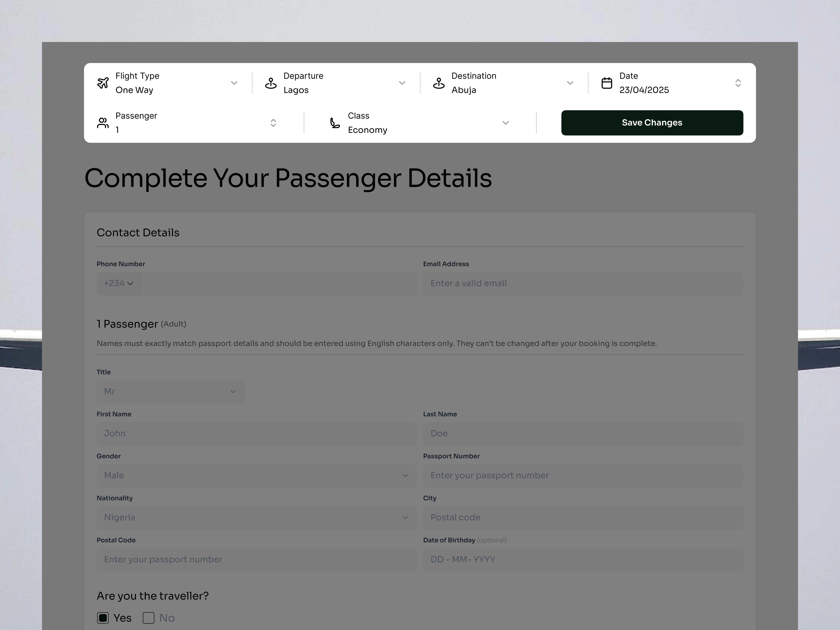
Task: Expand the Class dropdown chevron
Action: [x=505, y=123]
